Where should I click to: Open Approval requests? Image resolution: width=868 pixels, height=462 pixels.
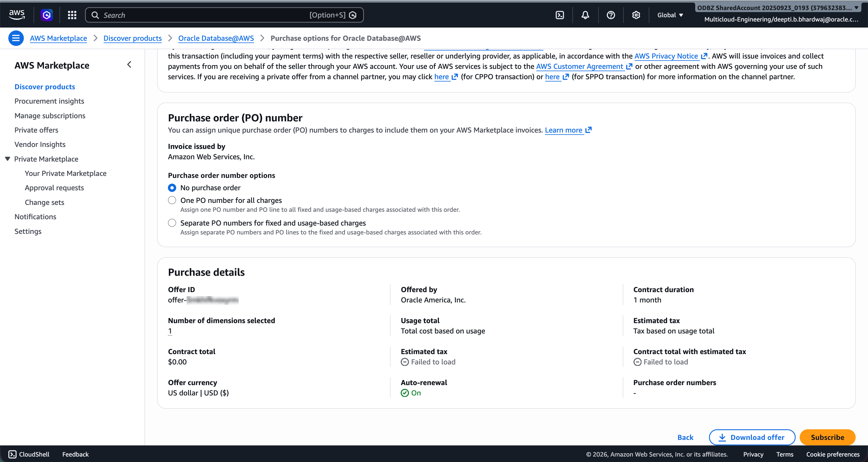point(54,188)
